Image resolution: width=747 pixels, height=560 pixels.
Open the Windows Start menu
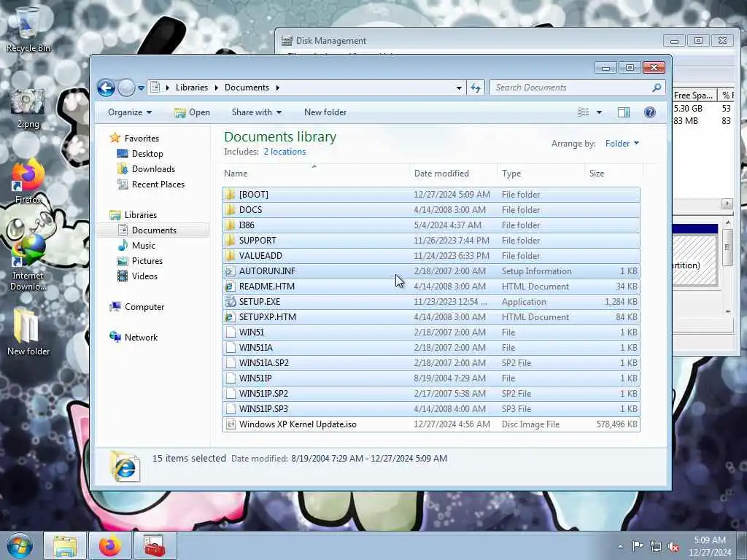(20, 545)
